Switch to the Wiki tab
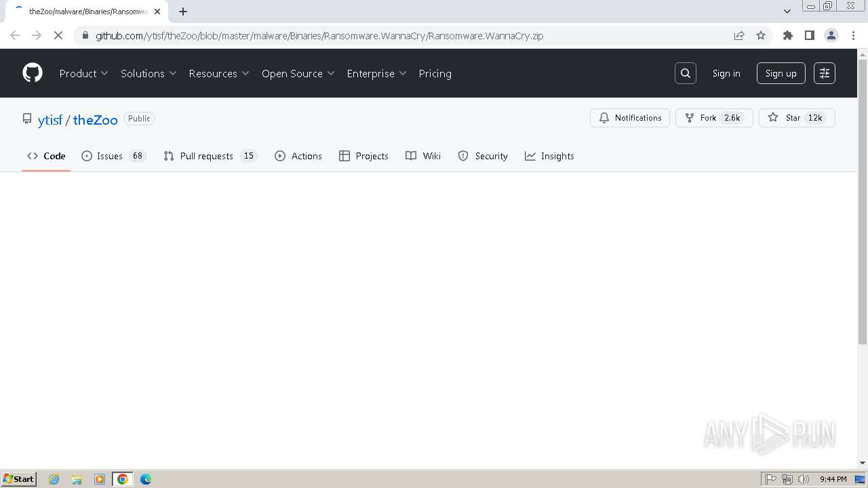 423,156
